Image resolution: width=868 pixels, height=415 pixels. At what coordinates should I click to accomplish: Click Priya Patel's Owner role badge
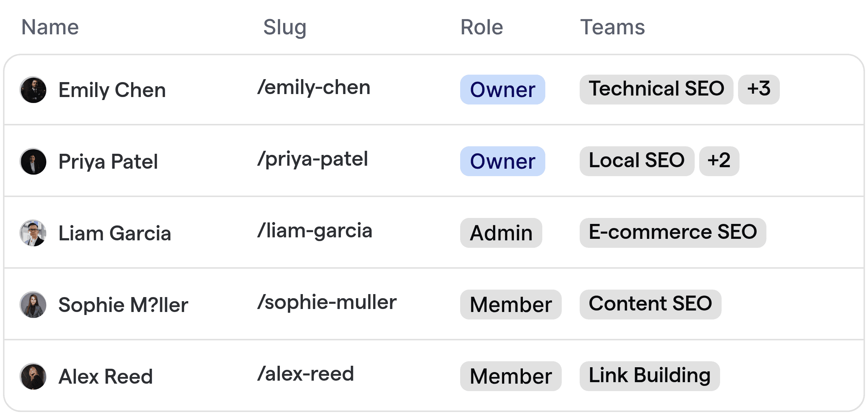pyautogui.click(x=502, y=161)
